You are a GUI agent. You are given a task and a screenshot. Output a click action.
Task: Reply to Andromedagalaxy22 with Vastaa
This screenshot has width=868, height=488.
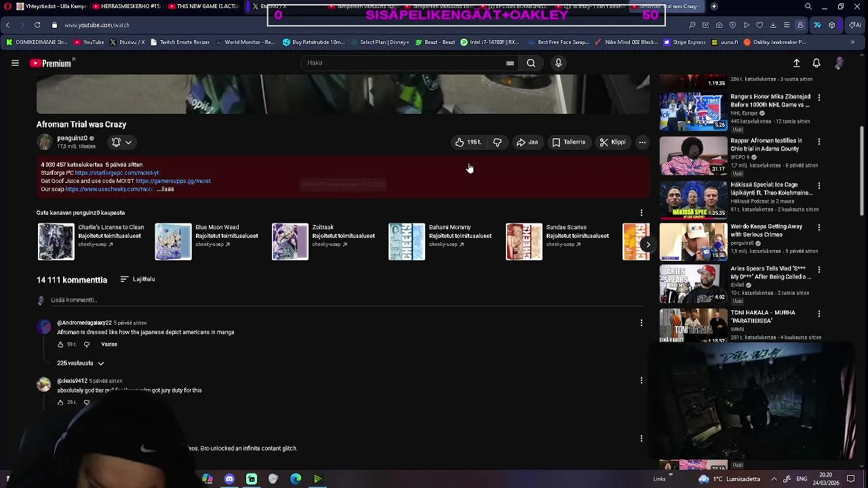(109, 344)
